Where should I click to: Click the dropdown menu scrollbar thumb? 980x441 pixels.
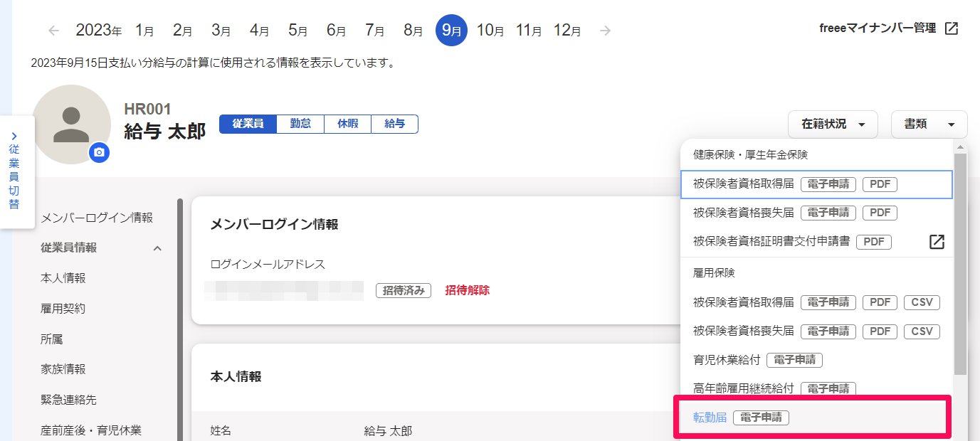point(960,263)
